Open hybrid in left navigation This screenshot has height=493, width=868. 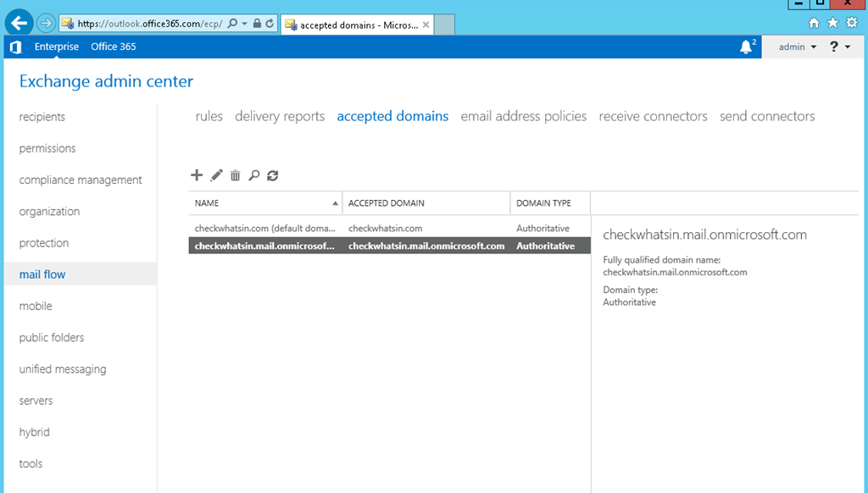[34, 432]
